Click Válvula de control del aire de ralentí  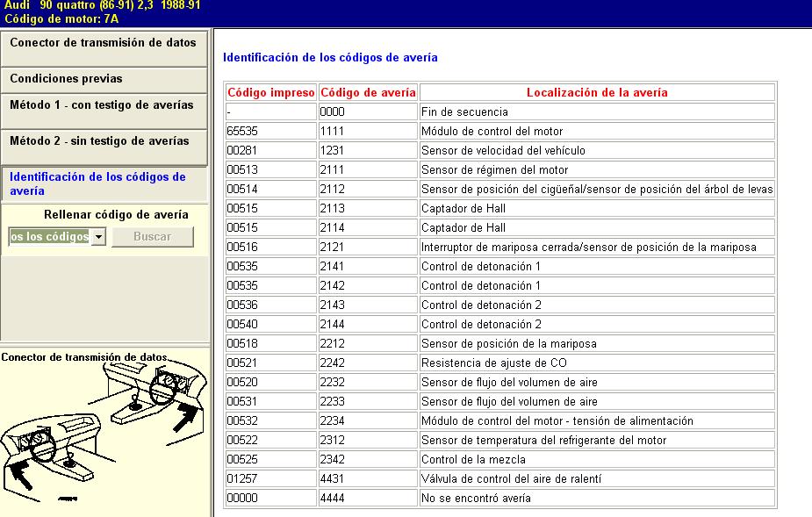coord(511,478)
